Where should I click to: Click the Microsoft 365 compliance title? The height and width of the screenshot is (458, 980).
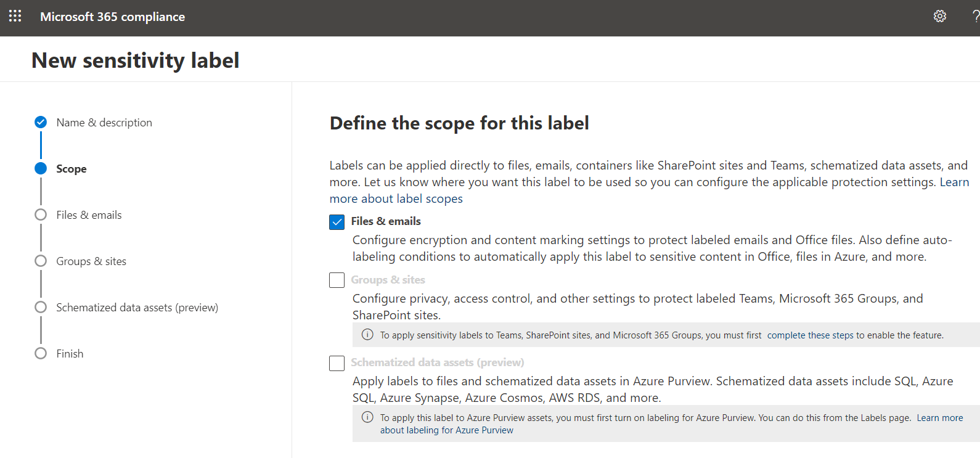click(112, 17)
